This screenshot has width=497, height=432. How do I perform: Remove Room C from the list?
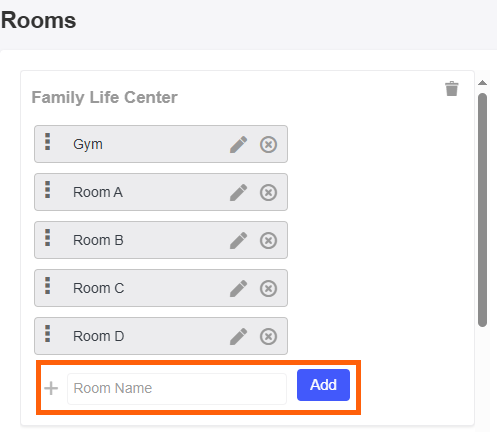pos(268,288)
